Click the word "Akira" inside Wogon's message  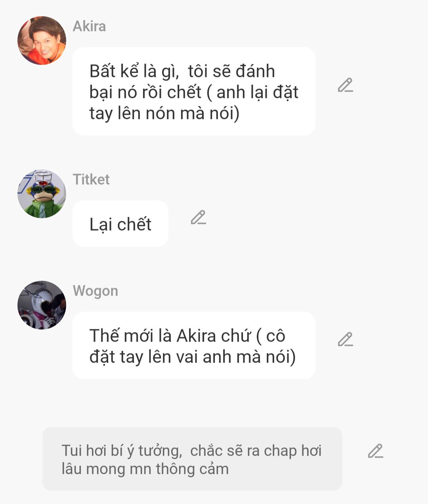coord(197,336)
